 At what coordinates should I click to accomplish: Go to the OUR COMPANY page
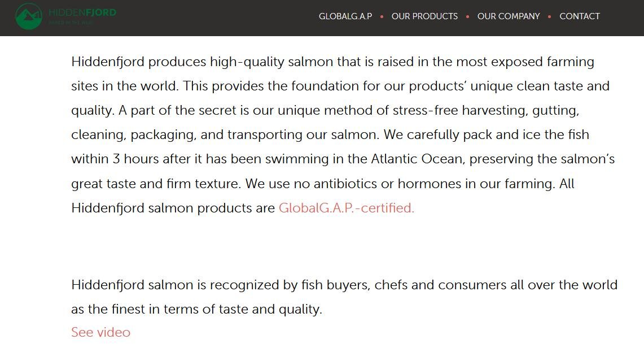click(509, 16)
